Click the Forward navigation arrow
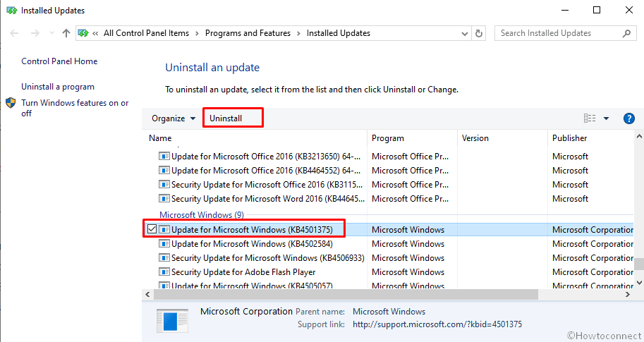 click(x=35, y=33)
